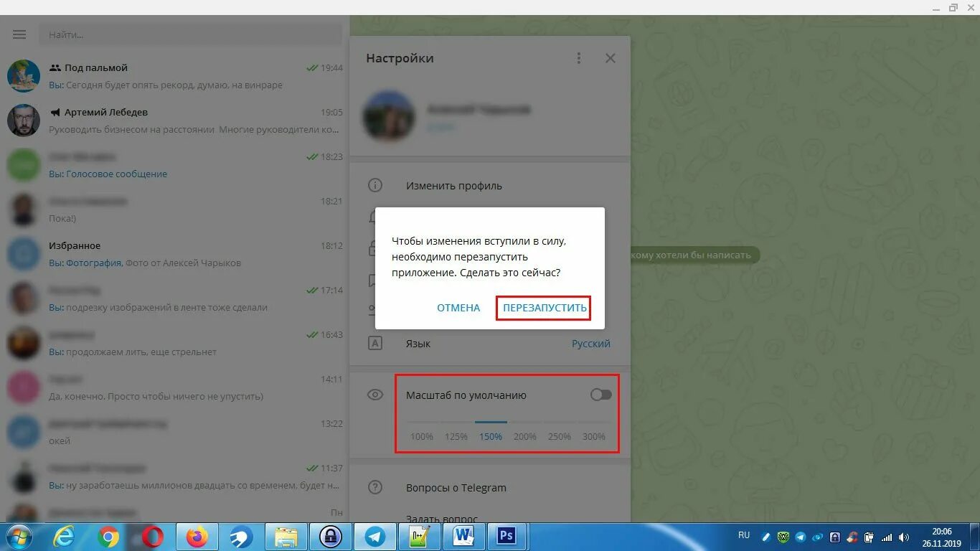Screen dimensions: 980x551
Task: Open the green notepad app in taskbar
Action: pyautogui.click(x=419, y=537)
